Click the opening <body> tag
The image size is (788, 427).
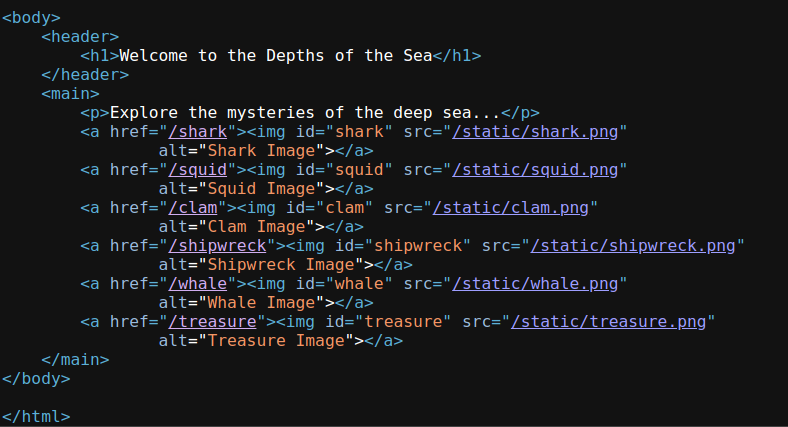pos(31,18)
